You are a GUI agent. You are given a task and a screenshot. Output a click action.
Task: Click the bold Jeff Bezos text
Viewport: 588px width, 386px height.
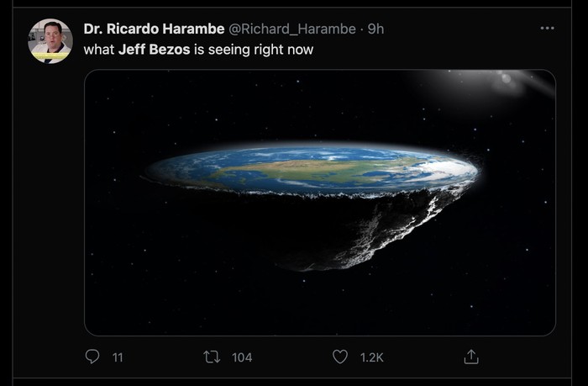[154, 50]
